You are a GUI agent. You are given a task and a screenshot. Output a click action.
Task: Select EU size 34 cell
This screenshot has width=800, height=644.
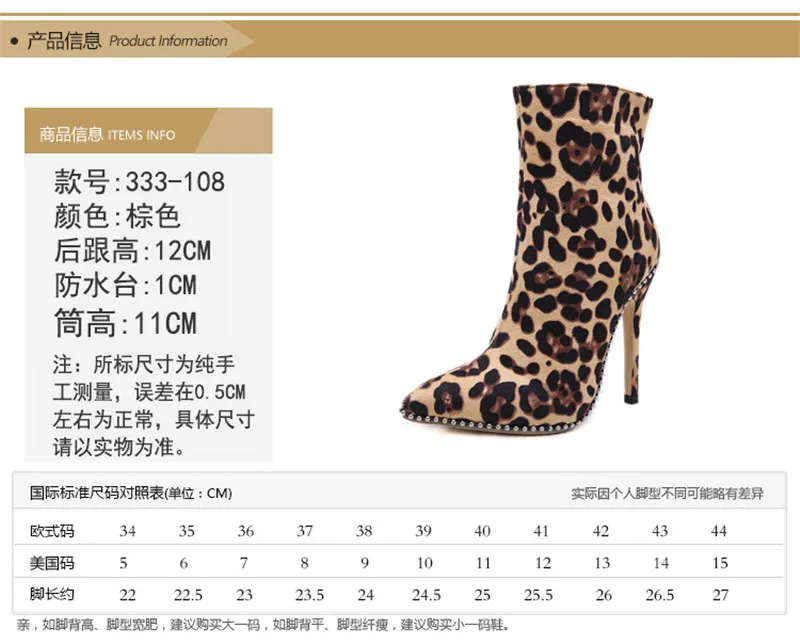click(x=128, y=531)
